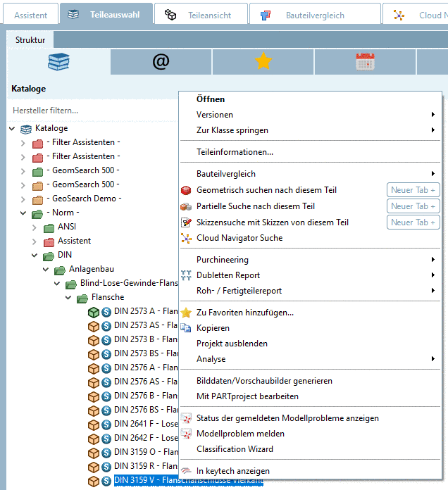This screenshot has width=448, height=490.
Task: Click the Dubletten Report icon
Action: [x=186, y=275]
